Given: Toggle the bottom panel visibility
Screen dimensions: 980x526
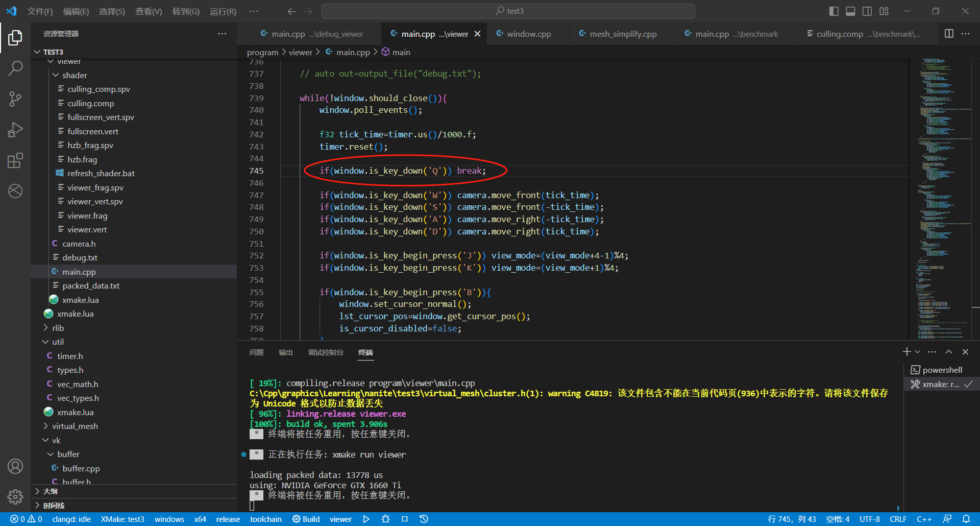Looking at the screenshot, I should coord(850,11).
